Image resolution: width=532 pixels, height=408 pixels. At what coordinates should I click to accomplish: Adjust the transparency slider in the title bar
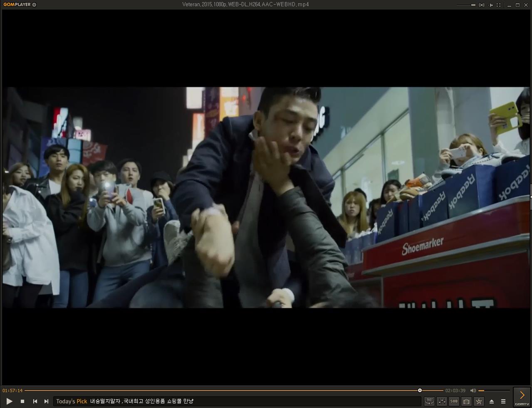(x=466, y=5)
